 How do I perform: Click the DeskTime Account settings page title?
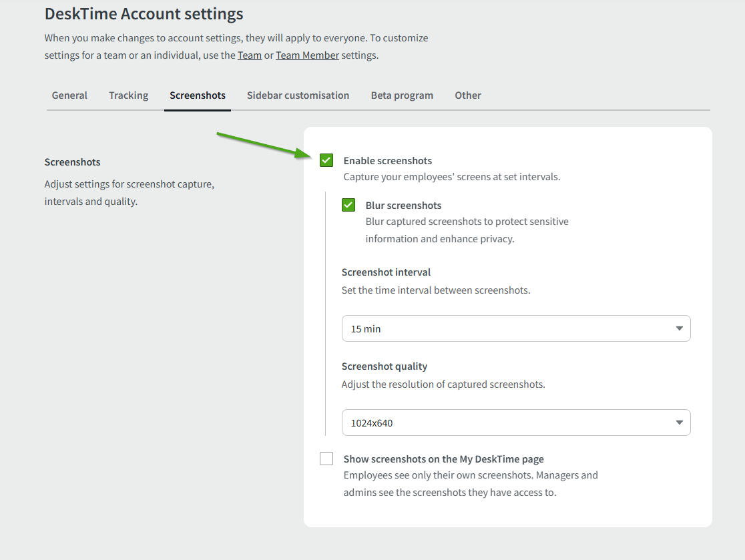point(144,14)
